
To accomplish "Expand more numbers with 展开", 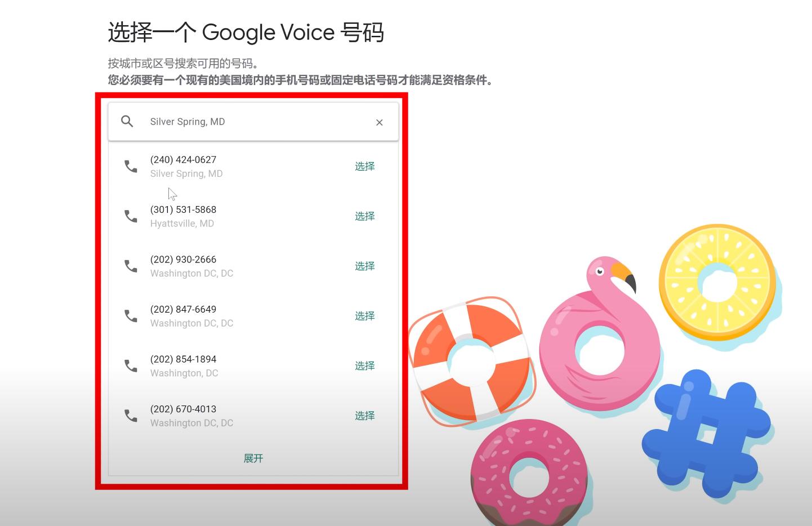I will [x=253, y=458].
